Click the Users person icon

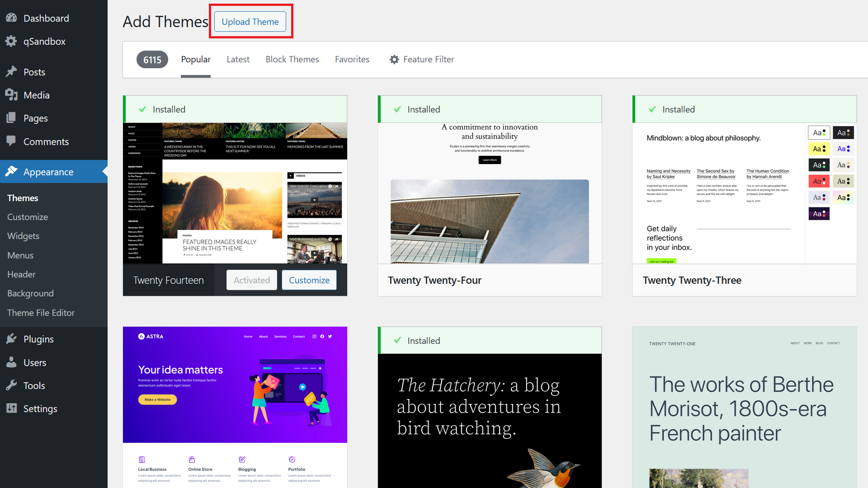pos(11,362)
